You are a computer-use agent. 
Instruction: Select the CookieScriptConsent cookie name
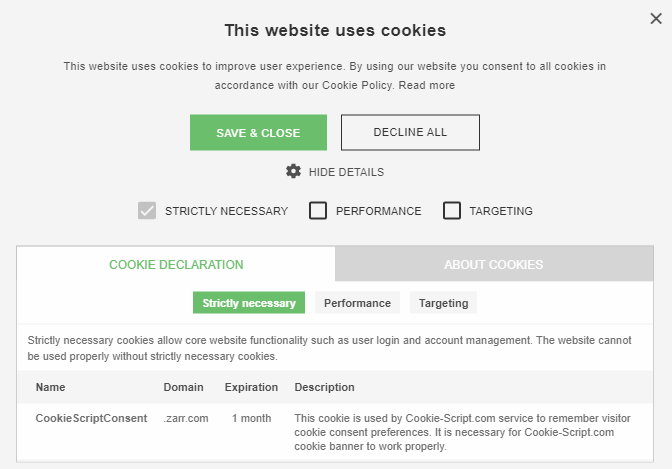[91, 418]
